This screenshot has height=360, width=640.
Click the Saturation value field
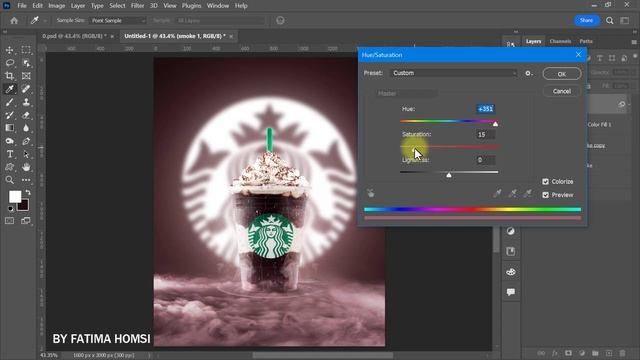pyautogui.click(x=485, y=134)
